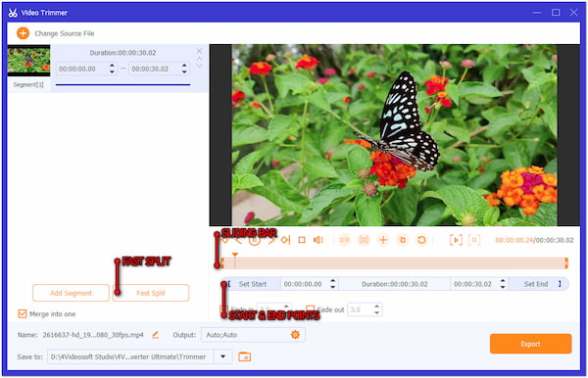This screenshot has width=588, height=378.
Task: Click the right bracket next to Set End
Action: click(x=560, y=284)
